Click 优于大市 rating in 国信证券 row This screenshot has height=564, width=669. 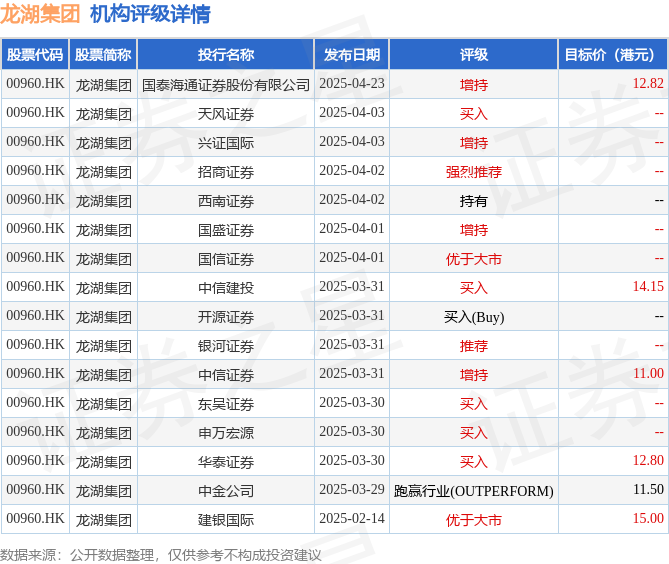pyautogui.click(x=474, y=259)
